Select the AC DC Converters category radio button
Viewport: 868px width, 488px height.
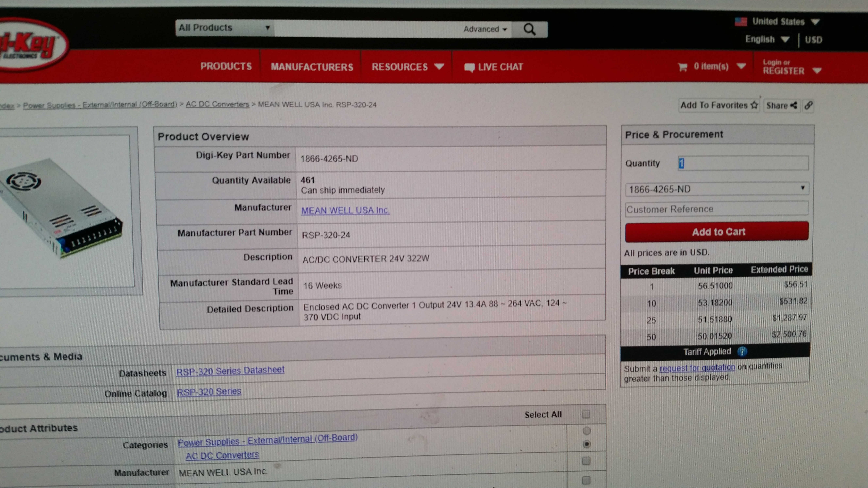point(586,444)
